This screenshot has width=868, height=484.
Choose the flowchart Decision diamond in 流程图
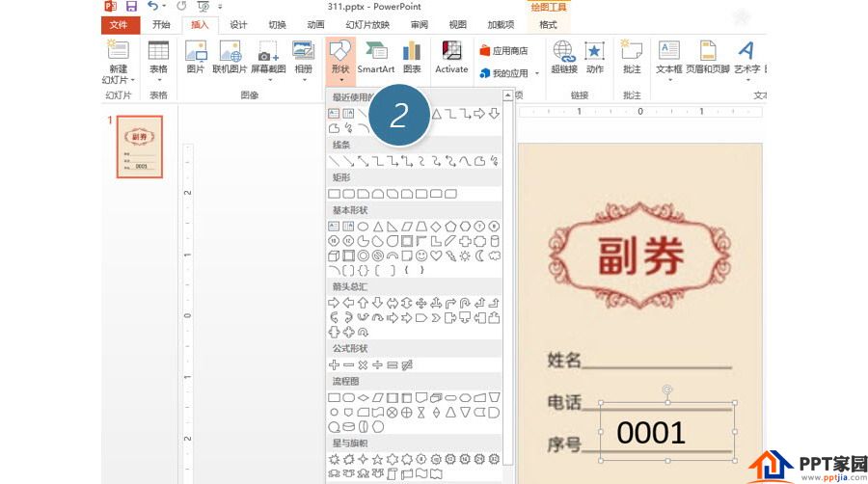[x=364, y=398]
